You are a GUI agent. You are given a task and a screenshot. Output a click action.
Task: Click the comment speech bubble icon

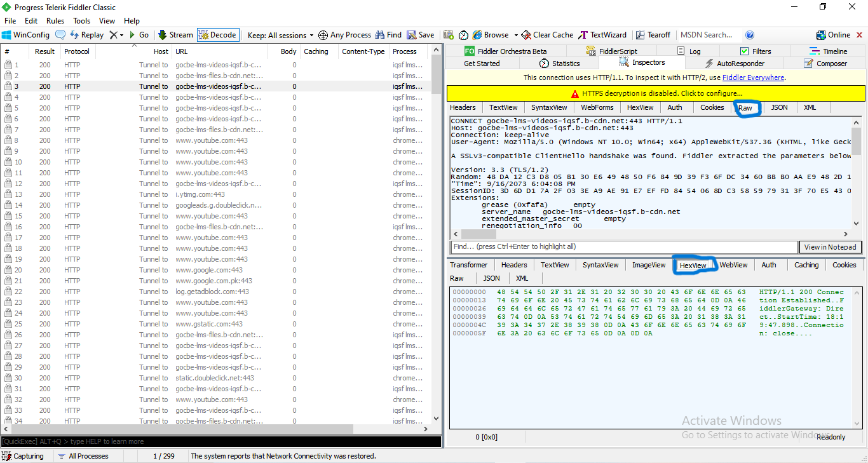60,35
